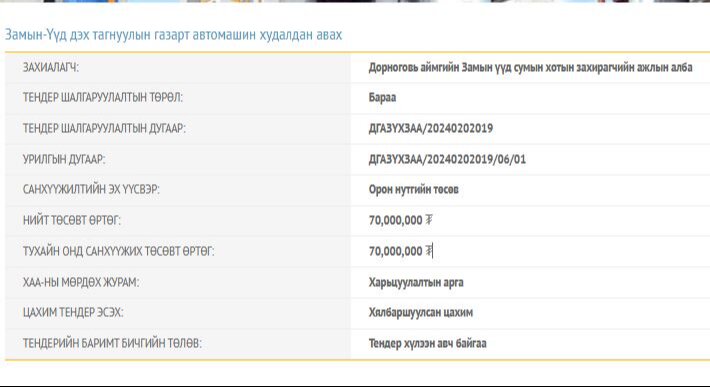710x387 pixels.
Task: Select the Бараа tender type value
Action: coord(382,97)
